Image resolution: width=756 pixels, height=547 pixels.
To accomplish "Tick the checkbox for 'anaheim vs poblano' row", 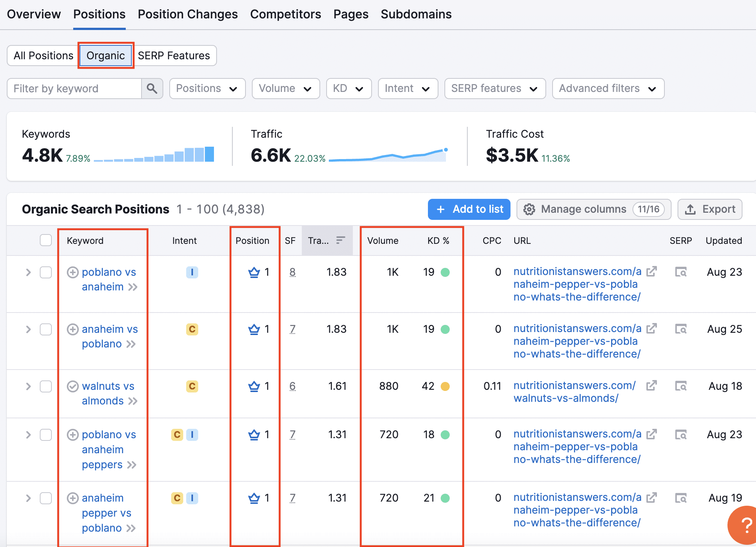I will coord(46,329).
